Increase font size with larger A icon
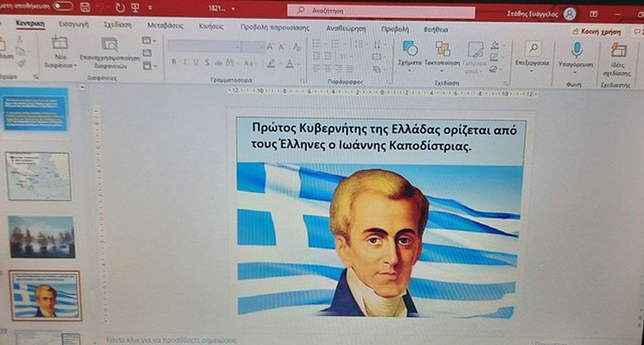 pos(270,47)
